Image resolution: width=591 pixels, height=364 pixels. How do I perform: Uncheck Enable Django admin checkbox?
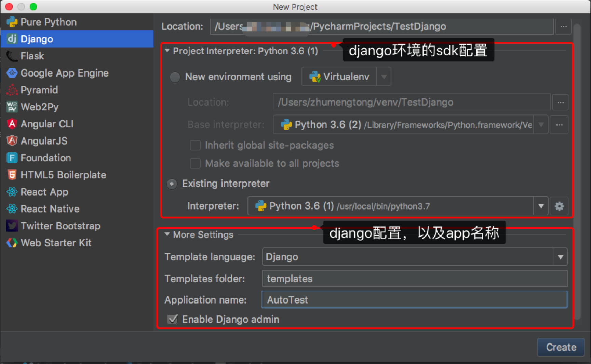point(173,319)
